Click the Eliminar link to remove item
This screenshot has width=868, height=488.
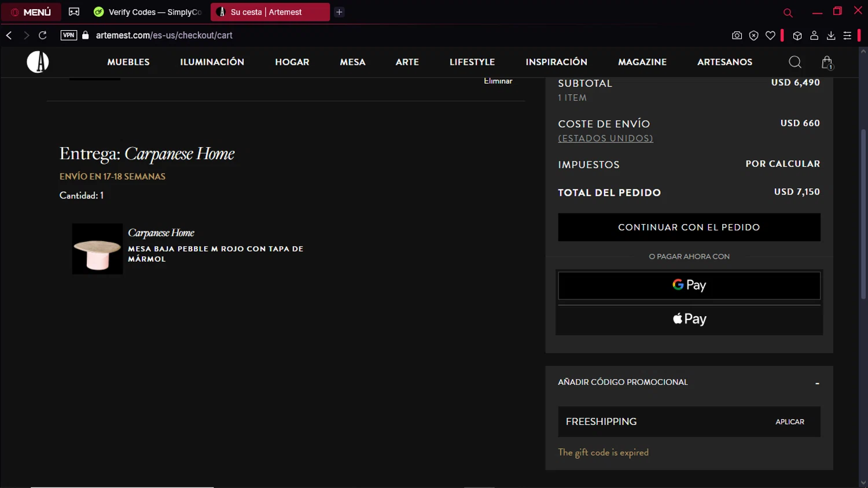click(498, 81)
